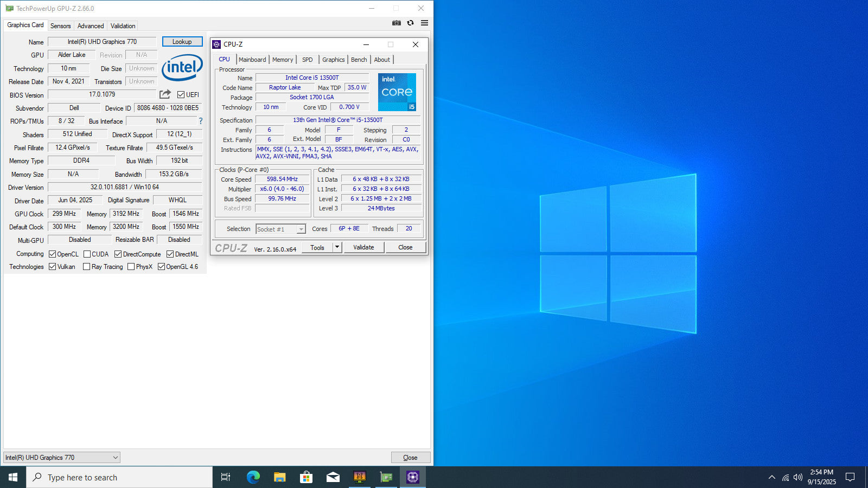The width and height of the screenshot is (868, 488).
Task: Open the Validation tab in GPU-Z
Action: (x=123, y=25)
